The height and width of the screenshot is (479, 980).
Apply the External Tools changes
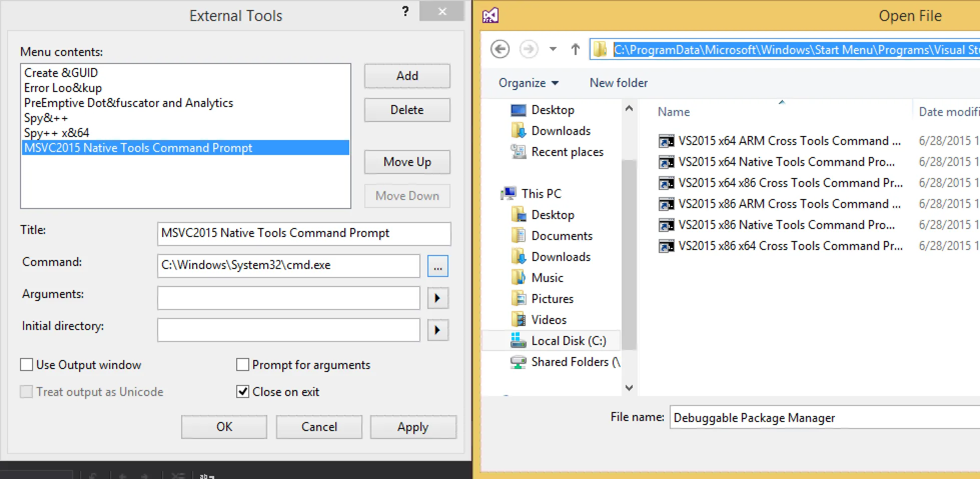(413, 427)
